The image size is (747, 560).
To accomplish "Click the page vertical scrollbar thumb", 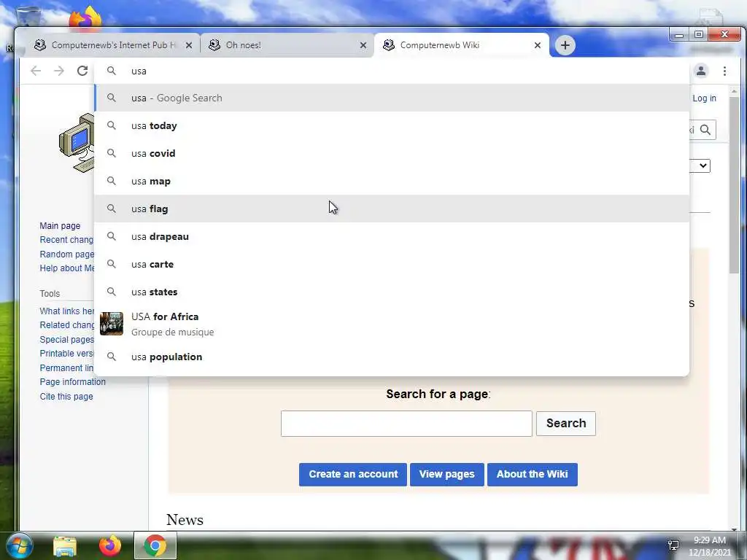I will pos(734,184).
